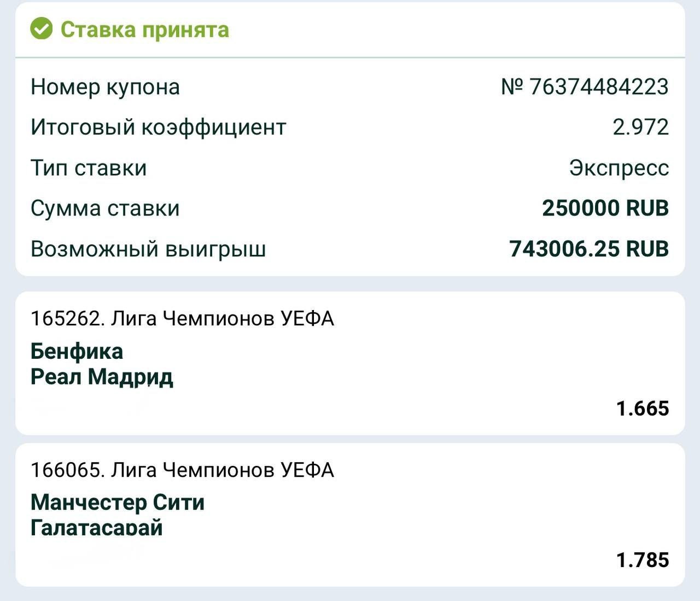Click the total odds value 2.972
Screen dimensions: 700x601
[640, 127]
